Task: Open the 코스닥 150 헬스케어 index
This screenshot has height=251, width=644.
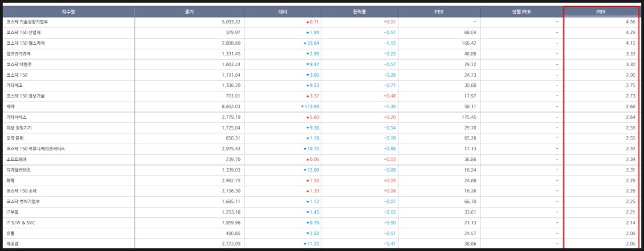Action: [x=25, y=43]
